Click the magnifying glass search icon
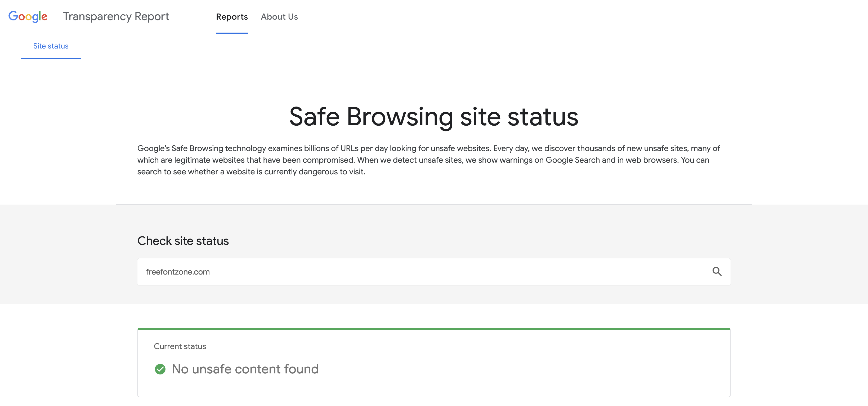 coord(717,271)
